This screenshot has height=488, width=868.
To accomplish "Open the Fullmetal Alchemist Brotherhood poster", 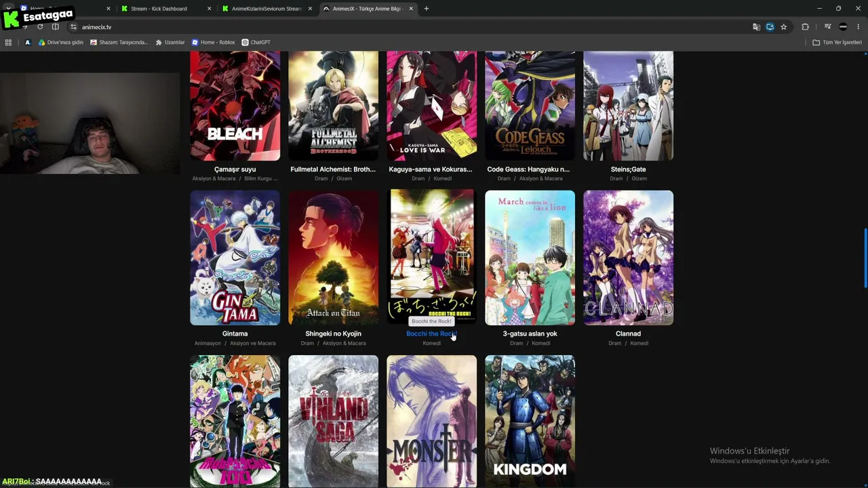I will 333,106.
